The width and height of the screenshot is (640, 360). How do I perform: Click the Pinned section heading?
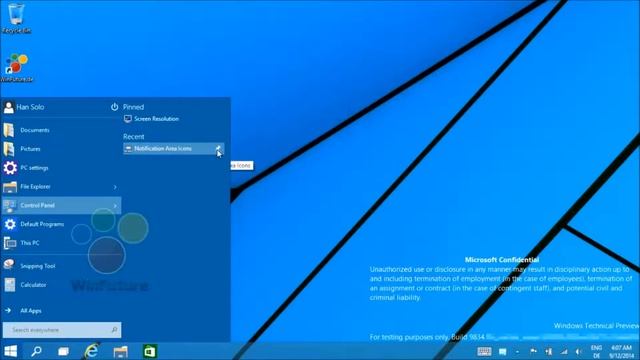133,107
